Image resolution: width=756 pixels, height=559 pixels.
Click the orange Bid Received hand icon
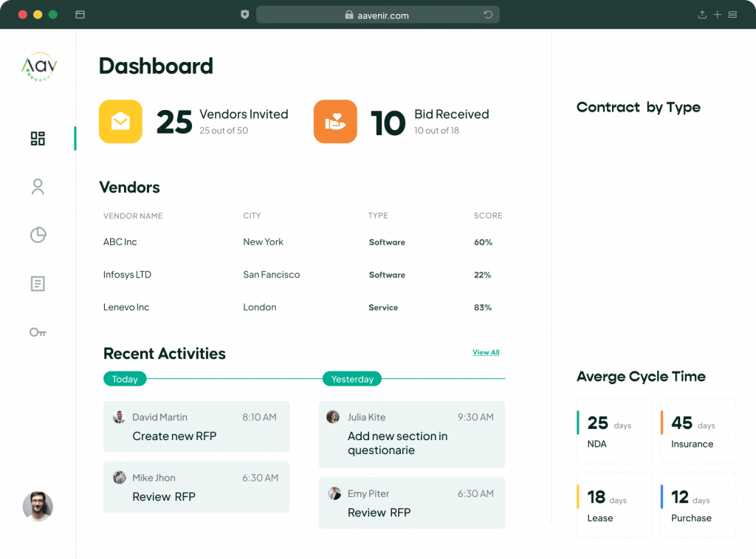335,122
